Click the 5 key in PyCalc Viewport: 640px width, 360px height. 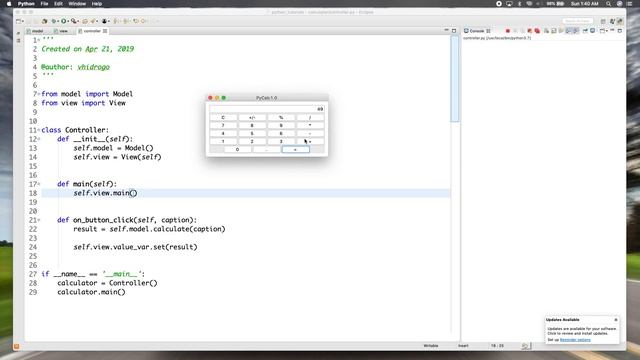(252, 133)
